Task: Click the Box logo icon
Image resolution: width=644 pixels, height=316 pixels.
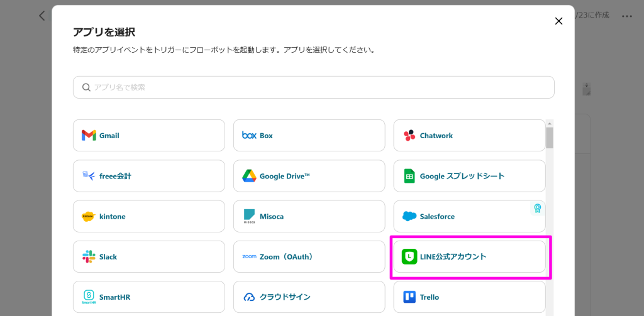Action: point(249,136)
